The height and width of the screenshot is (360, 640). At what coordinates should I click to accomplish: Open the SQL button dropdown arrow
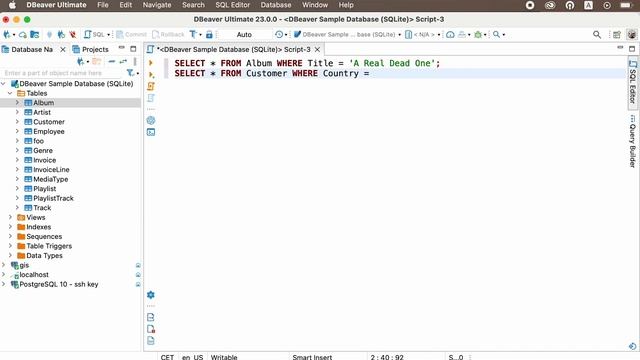point(109,35)
